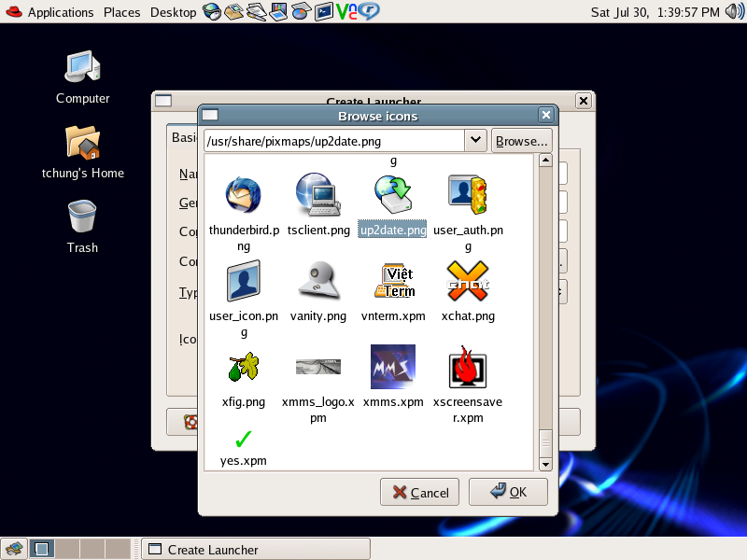Click the Red Hat logo in panel
The width and height of the screenshot is (747, 560).
[14, 11]
